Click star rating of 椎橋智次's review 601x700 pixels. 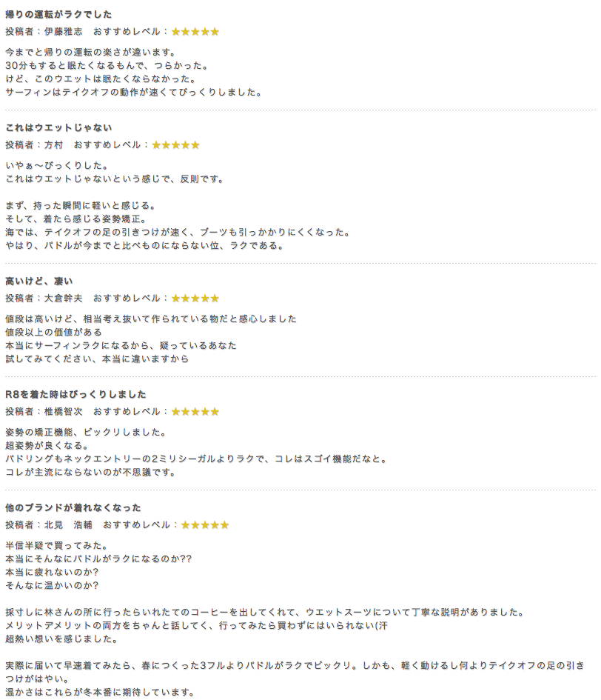(x=195, y=412)
